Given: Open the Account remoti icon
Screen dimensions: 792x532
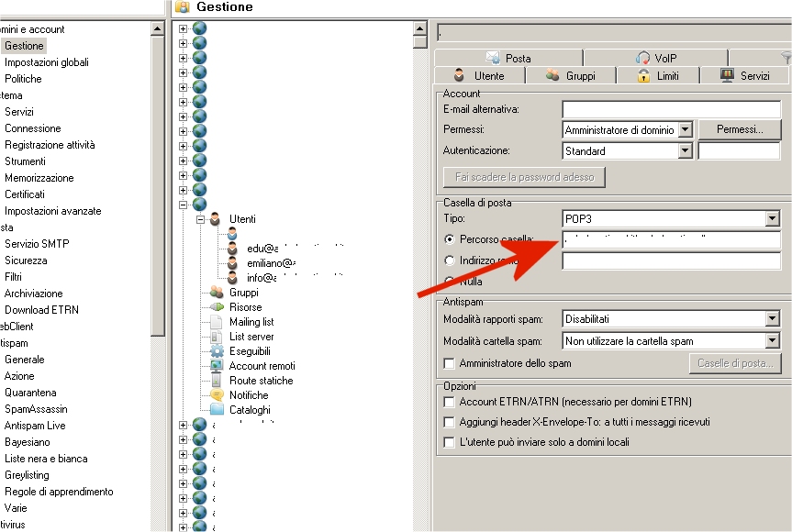Looking at the screenshot, I should (x=217, y=366).
